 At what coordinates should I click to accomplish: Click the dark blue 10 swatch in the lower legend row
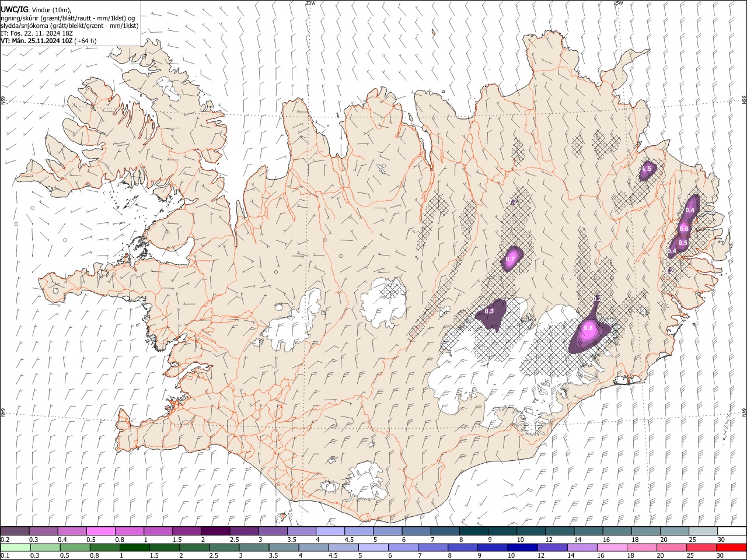[522, 548]
